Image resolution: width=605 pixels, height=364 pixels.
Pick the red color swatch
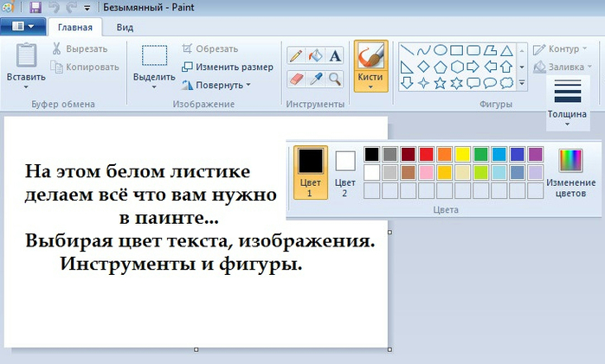426,154
